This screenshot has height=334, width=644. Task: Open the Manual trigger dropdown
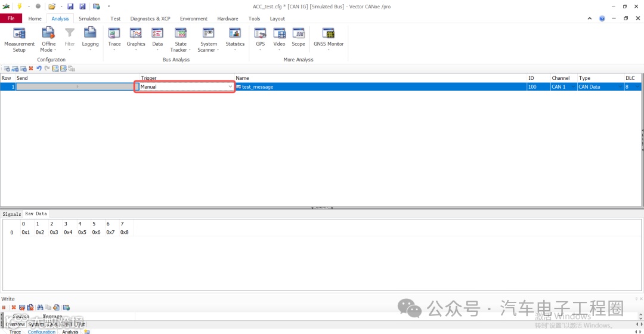tap(230, 86)
